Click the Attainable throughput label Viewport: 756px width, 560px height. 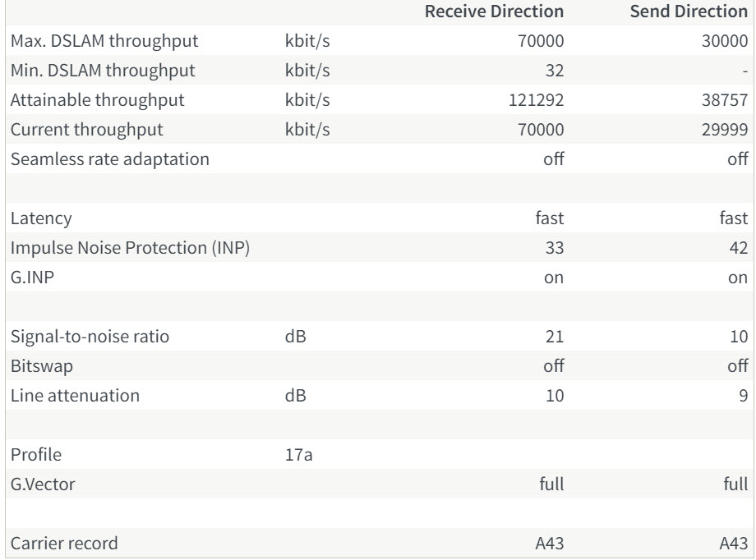click(97, 100)
